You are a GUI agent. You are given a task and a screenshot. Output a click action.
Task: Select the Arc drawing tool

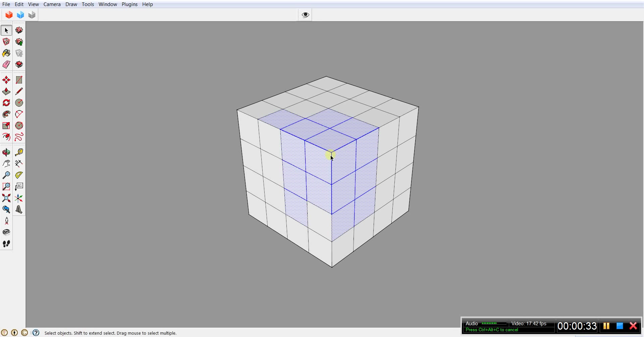pyautogui.click(x=19, y=114)
